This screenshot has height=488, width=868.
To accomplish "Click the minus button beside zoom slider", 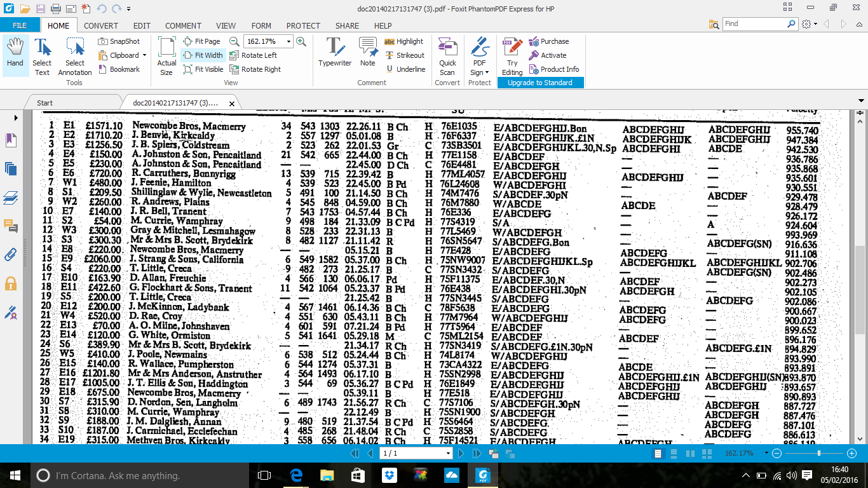I will [x=776, y=453].
